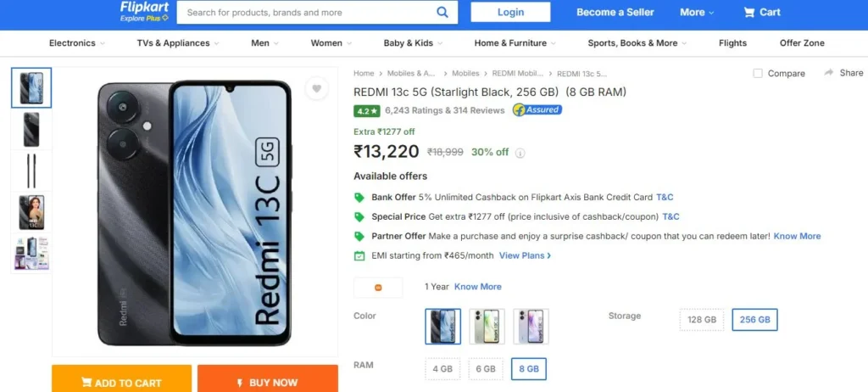Open the Cart icon
Screen dimensions: 868x392
click(749, 12)
